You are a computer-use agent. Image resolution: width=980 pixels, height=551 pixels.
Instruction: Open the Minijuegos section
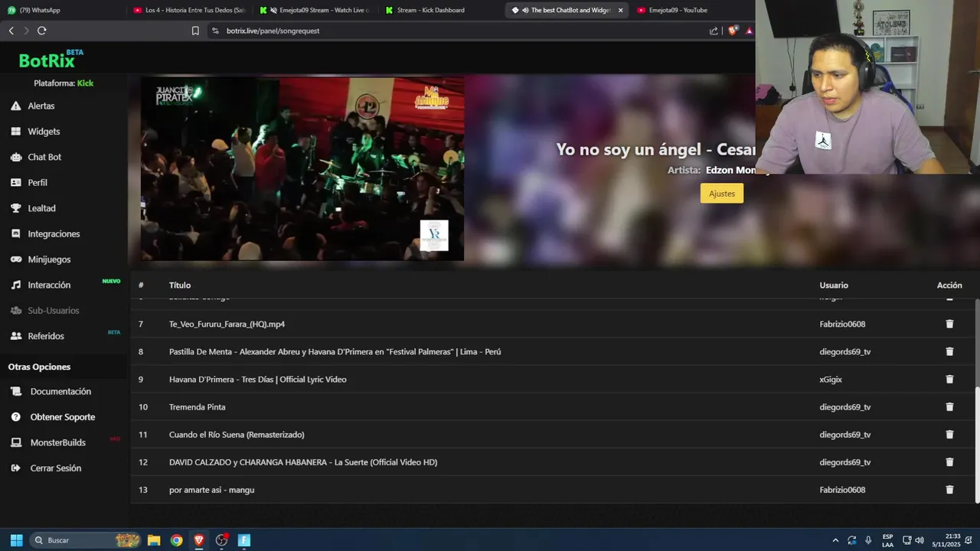coord(48,259)
